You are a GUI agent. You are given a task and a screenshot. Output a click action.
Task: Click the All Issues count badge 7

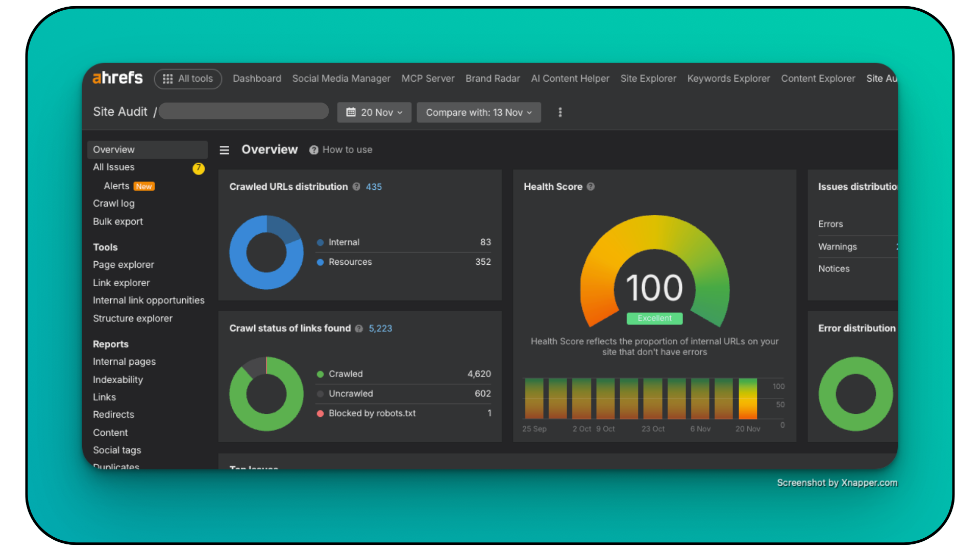coord(199,168)
